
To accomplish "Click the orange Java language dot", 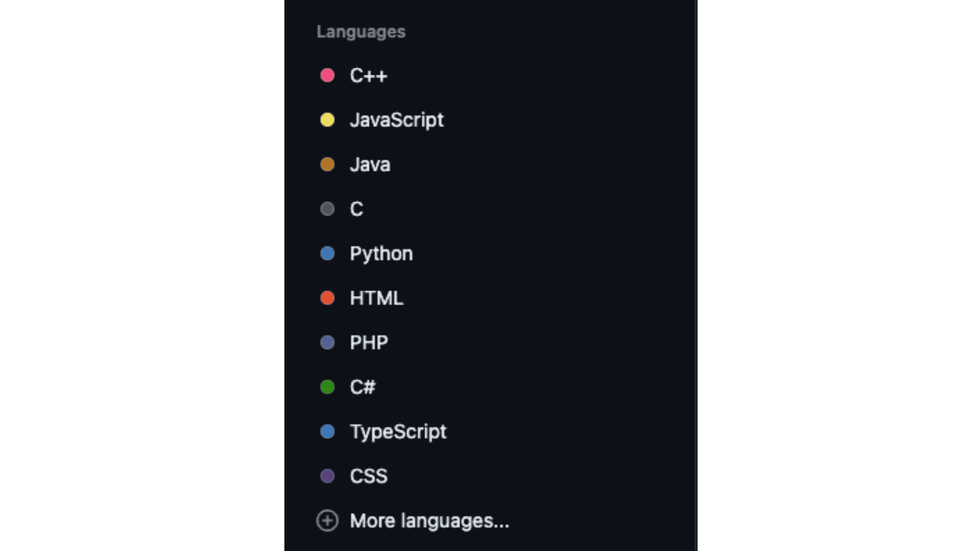I will click(x=328, y=164).
